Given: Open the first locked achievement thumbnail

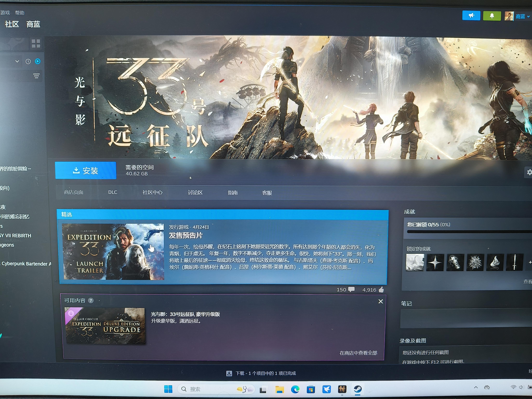Looking at the screenshot, I should pyautogui.click(x=415, y=262).
